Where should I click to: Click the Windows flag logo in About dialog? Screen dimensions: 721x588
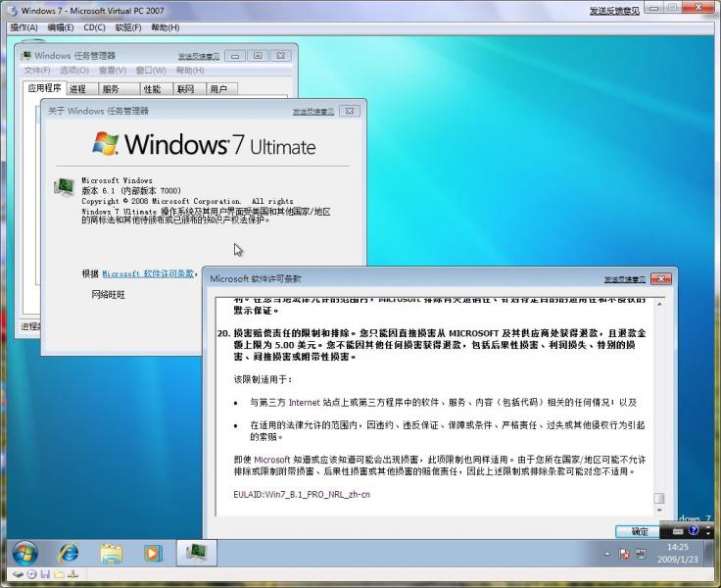(x=105, y=143)
